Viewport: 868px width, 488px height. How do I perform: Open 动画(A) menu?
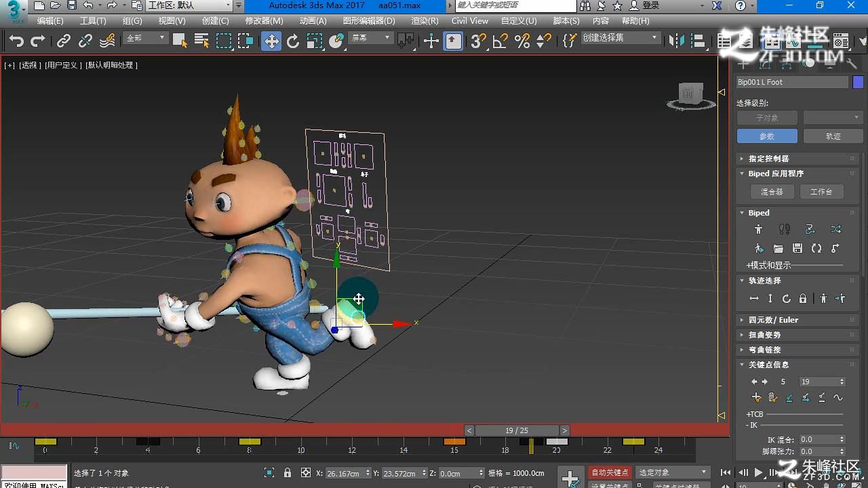(313, 21)
